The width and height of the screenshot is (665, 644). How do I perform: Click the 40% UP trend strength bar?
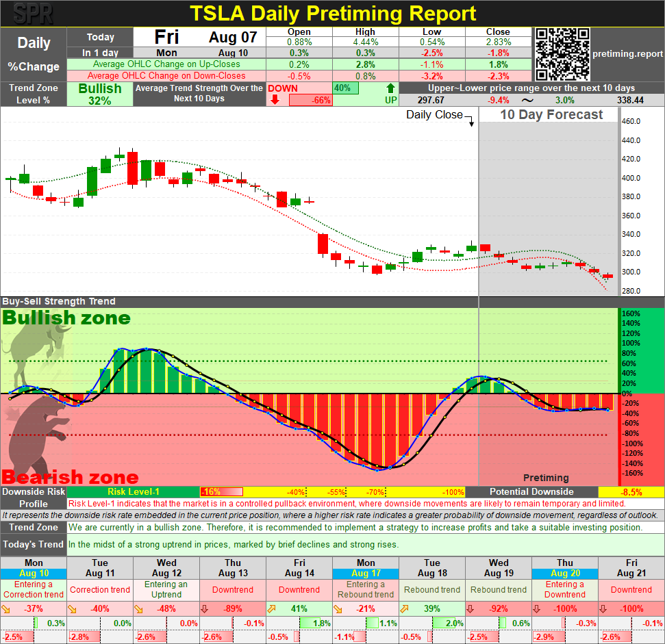[x=346, y=88]
